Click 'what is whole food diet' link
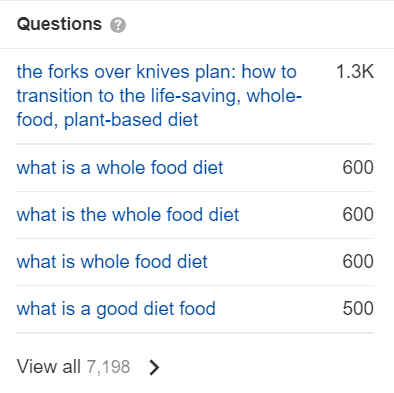This screenshot has width=394, height=393. point(112,261)
